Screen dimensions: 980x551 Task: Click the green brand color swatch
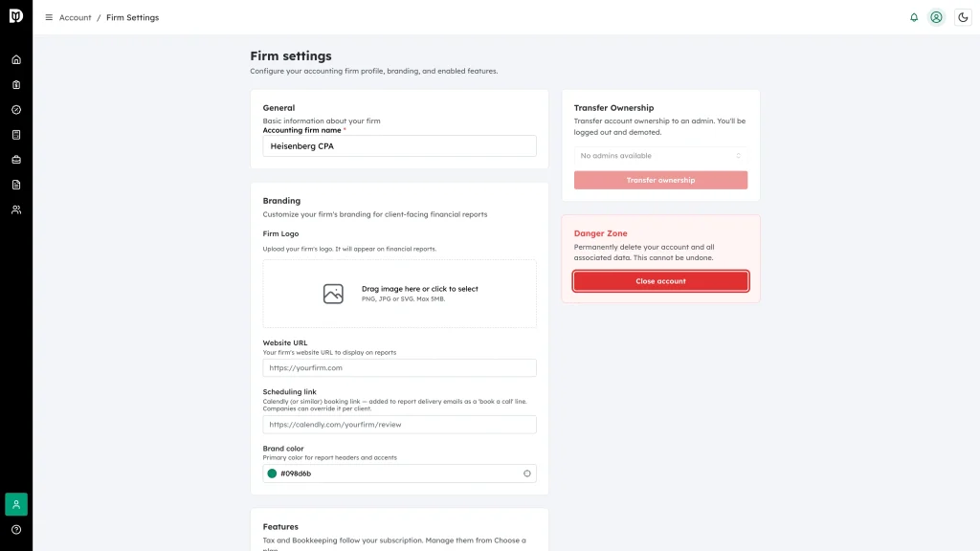pyautogui.click(x=272, y=474)
